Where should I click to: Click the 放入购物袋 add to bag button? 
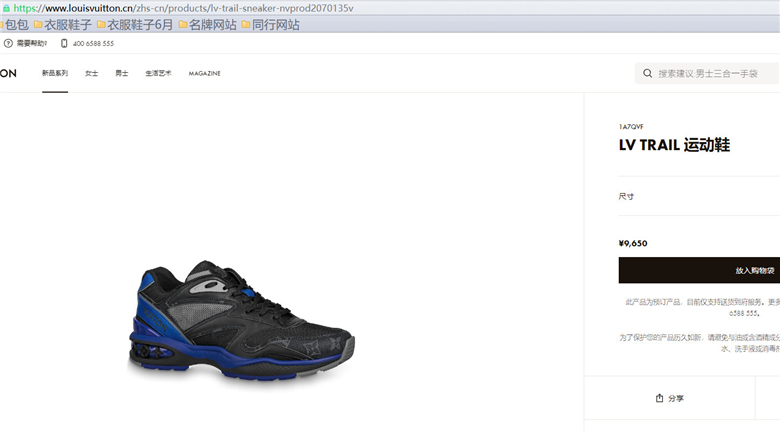(x=699, y=270)
